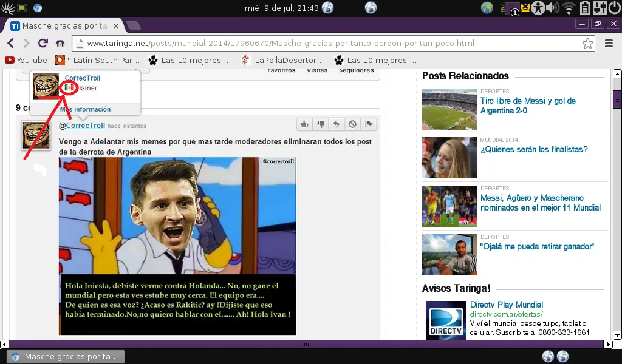Click the hace instantes timestamp
Image resolution: width=622 pixels, height=364 pixels.
tap(127, 126)
